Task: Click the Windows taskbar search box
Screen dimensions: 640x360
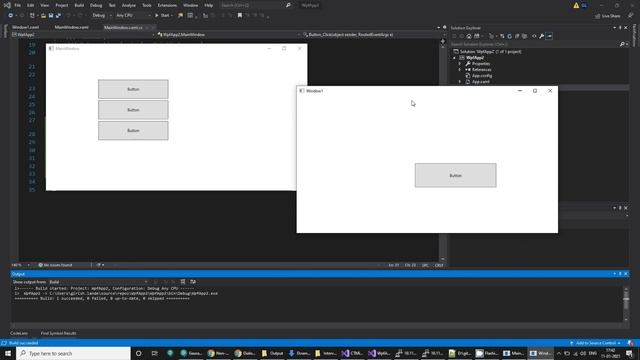Action: coord(73,353)
